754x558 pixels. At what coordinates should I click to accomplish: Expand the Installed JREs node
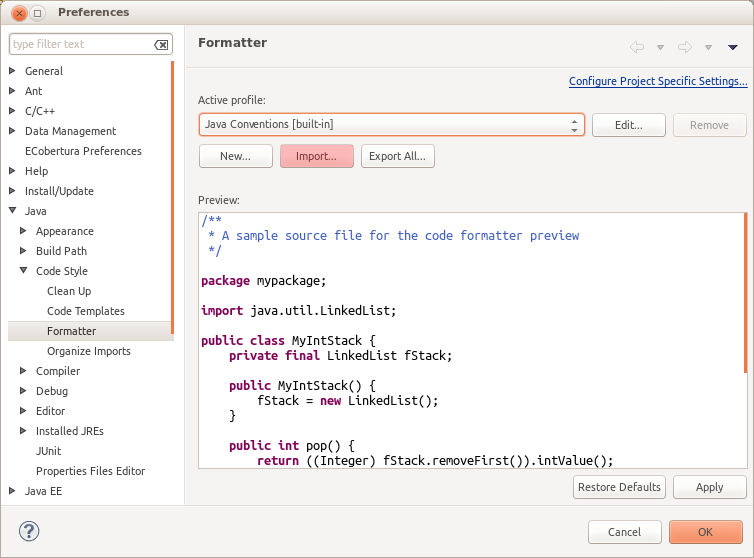[23, 431]
